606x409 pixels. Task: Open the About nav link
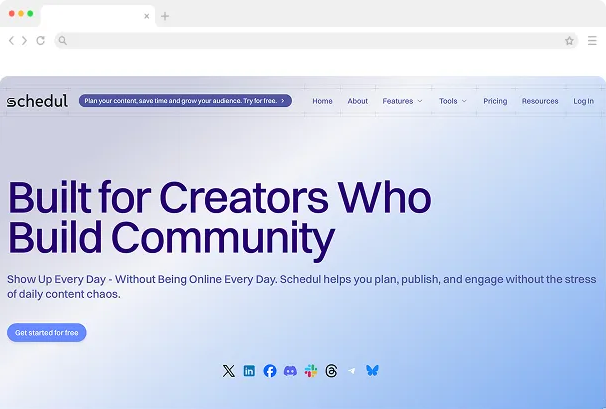(357, 101)
